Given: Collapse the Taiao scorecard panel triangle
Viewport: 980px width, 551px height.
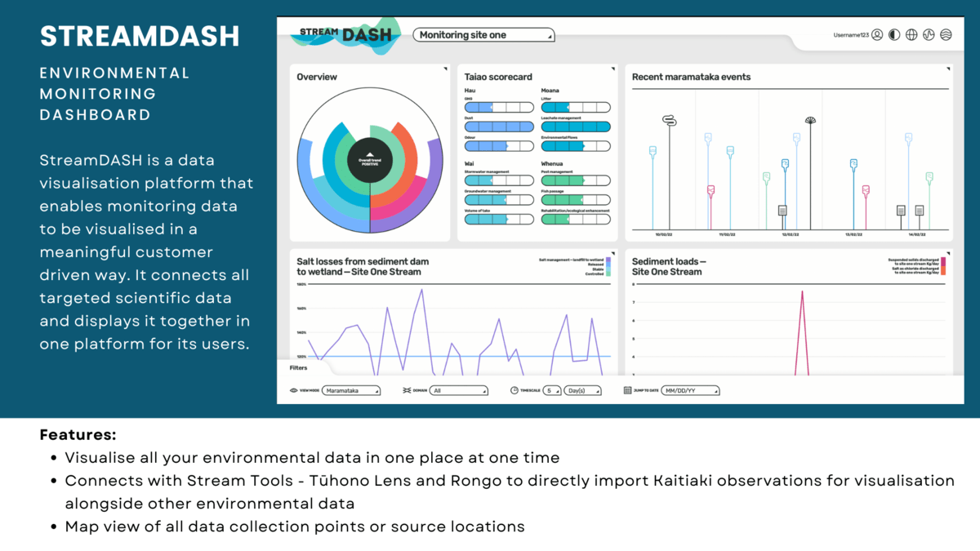Looking at the screenshot, I should [x=612, y=68].
